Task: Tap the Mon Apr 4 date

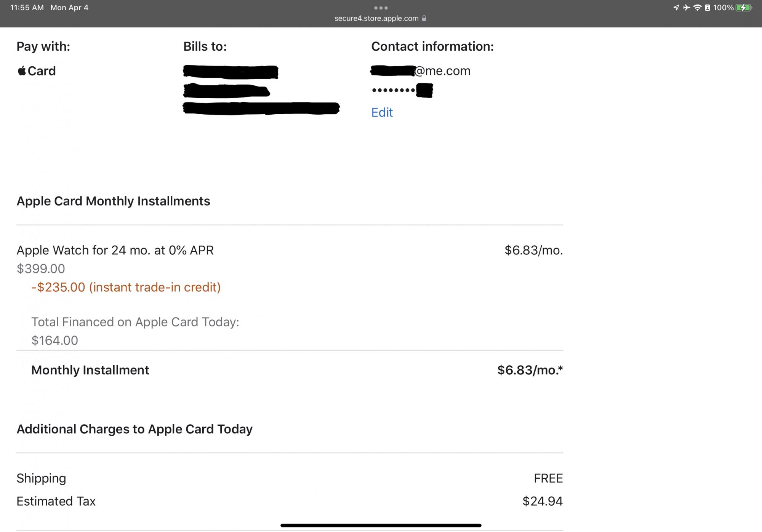Action: pos(69,8)
